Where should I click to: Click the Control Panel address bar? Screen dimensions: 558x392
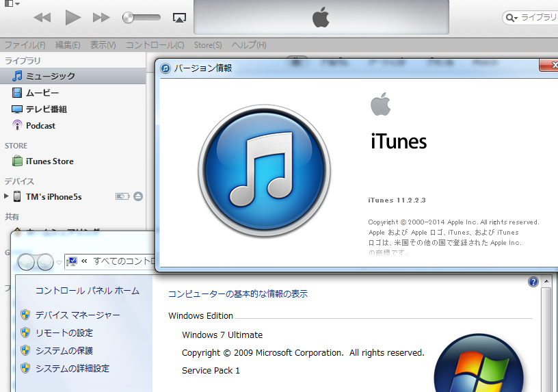point(110,262)
